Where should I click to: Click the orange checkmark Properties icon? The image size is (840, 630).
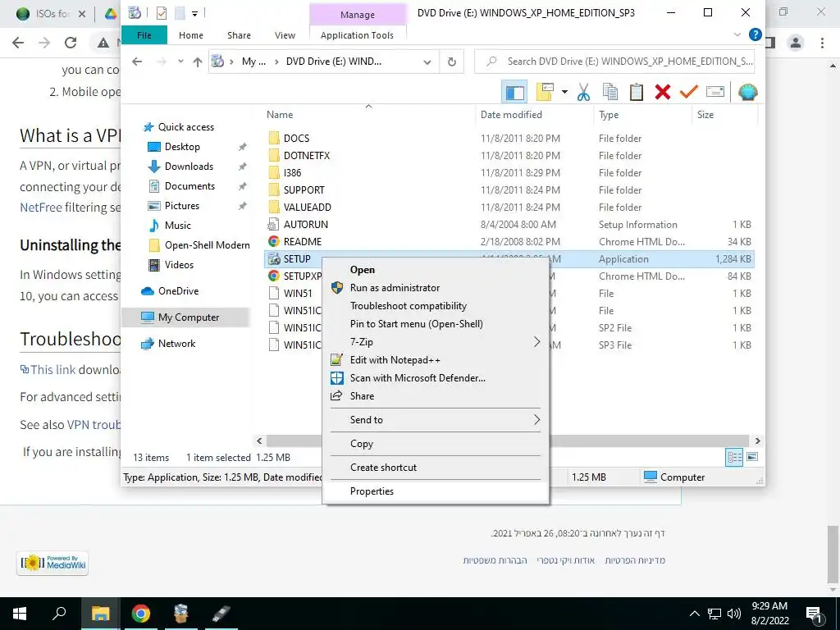[x=688, y=92]
